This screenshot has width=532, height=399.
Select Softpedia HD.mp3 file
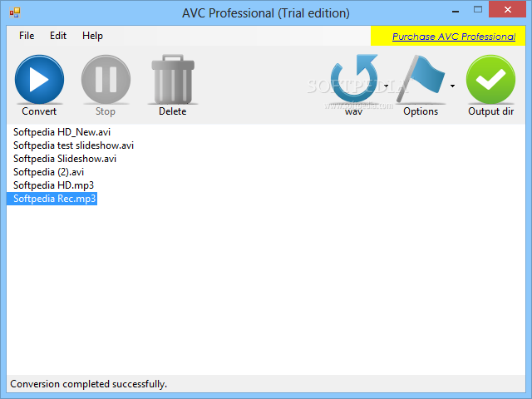(53, 185)
